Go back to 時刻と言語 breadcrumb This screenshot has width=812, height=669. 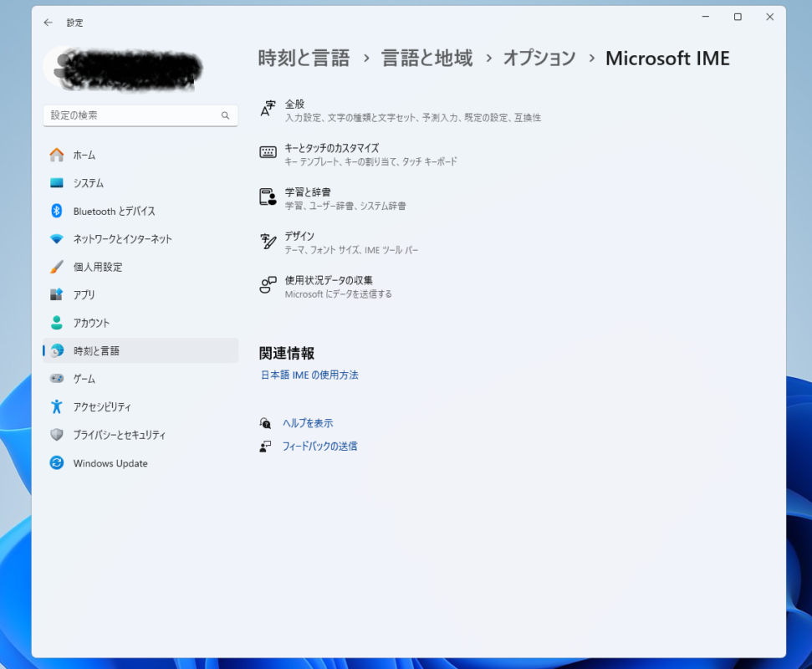pyautogui.click(x=304, y=58)
